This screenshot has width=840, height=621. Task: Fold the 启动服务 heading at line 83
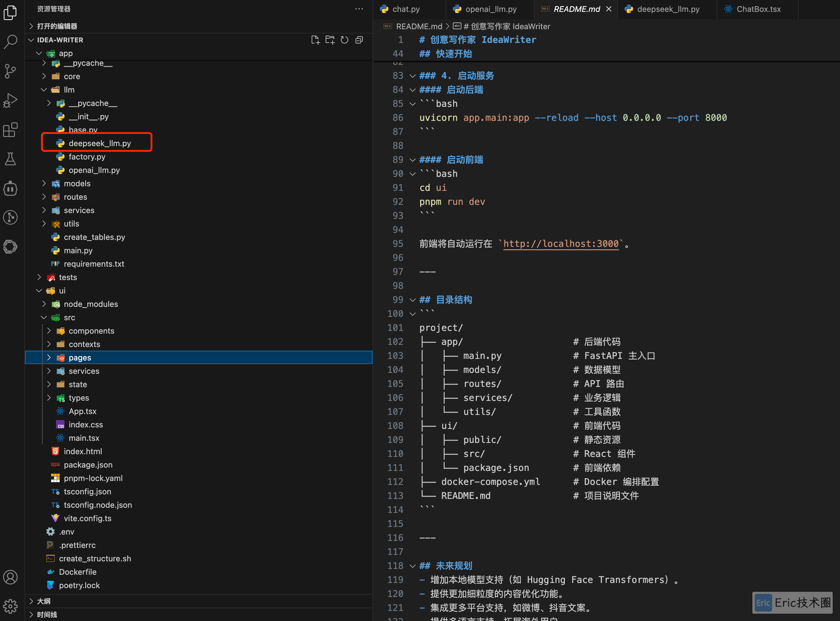click(x=412, y=76)
